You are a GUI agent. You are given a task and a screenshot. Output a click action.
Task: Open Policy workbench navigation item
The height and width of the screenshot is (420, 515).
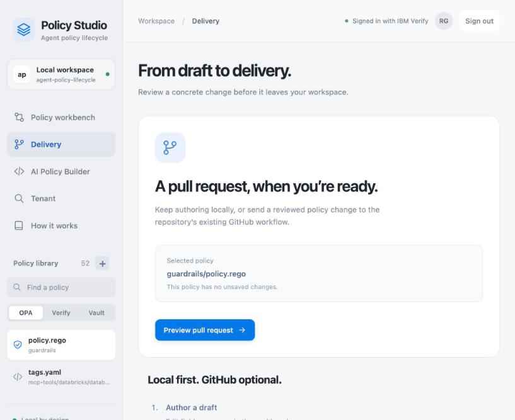coord(61,118)
